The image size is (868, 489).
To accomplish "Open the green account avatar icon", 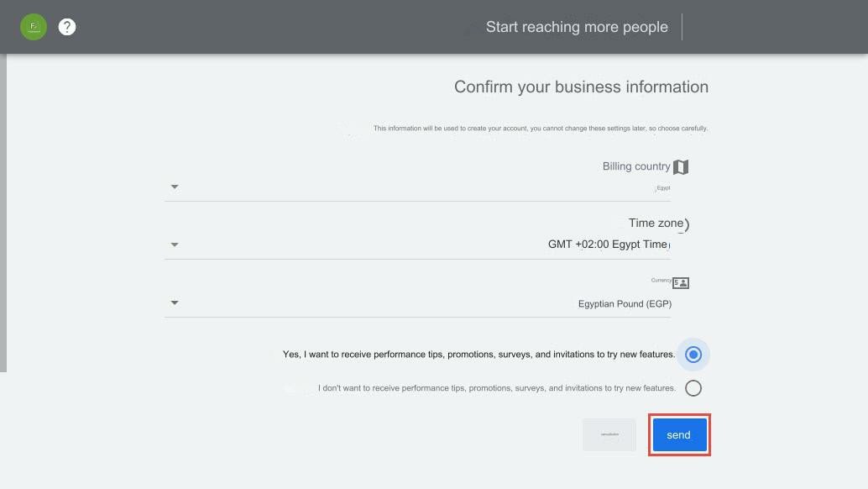I will pos(33,26).
